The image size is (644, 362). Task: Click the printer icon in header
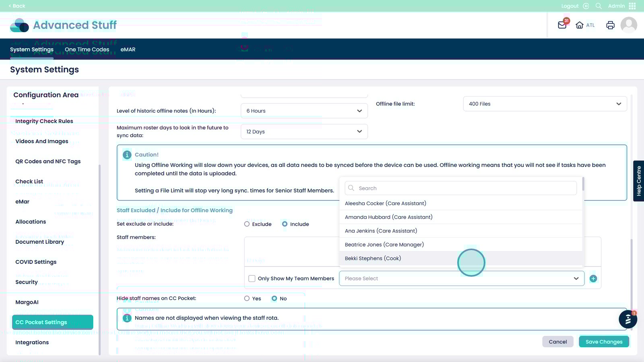pyautogui.click(x=610, y=25)
